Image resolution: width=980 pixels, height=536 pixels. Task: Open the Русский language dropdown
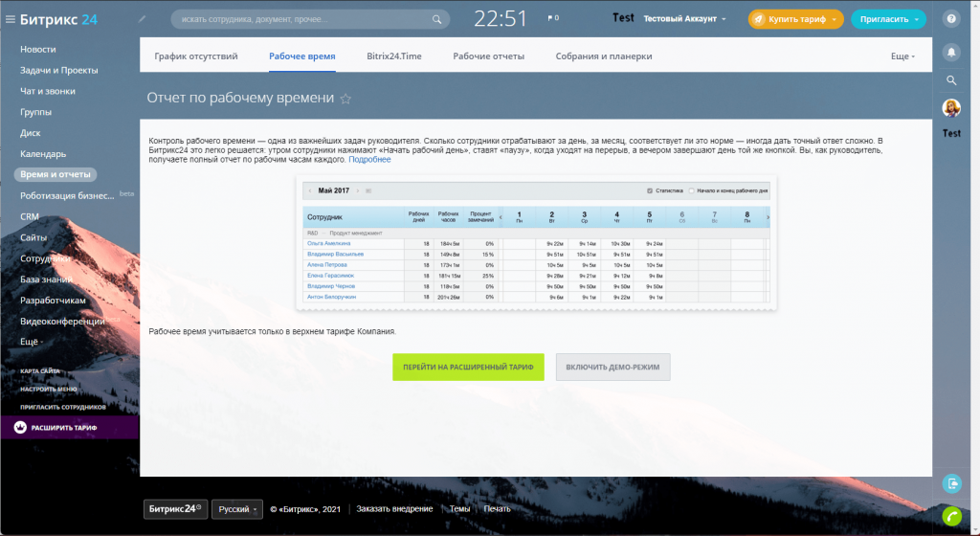tap(237, 509)
